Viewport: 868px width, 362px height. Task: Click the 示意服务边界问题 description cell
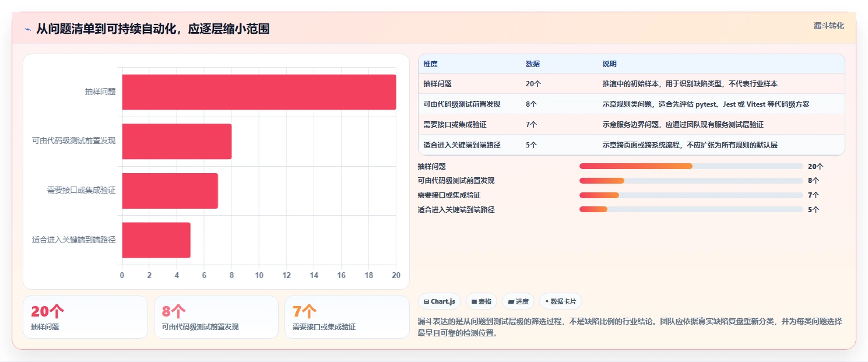pyautogui.click(x=683, y=124)
